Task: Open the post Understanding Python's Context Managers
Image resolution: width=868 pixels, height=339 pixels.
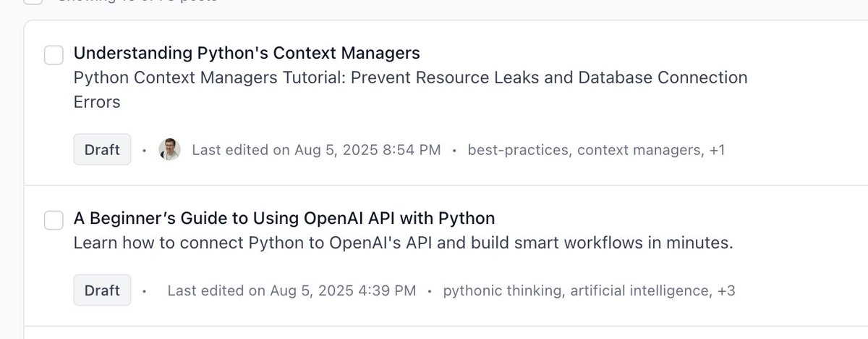Action: [247, 54]
